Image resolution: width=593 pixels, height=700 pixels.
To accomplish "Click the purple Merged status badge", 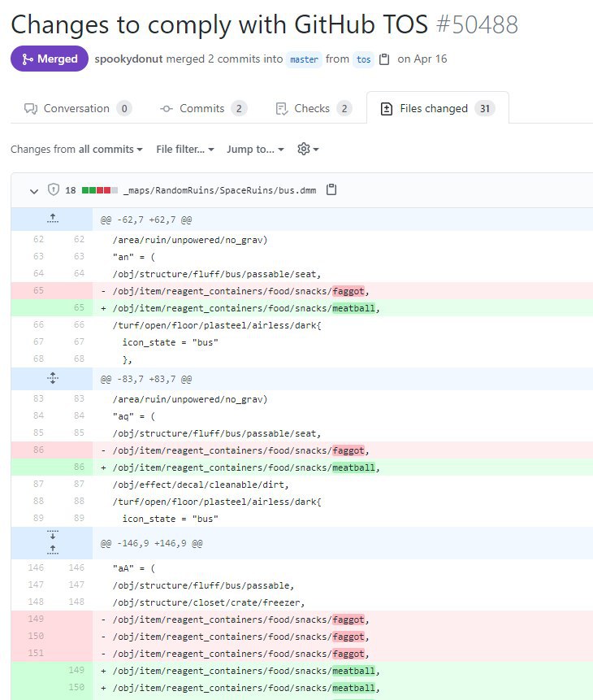I will tap(50, 59).
